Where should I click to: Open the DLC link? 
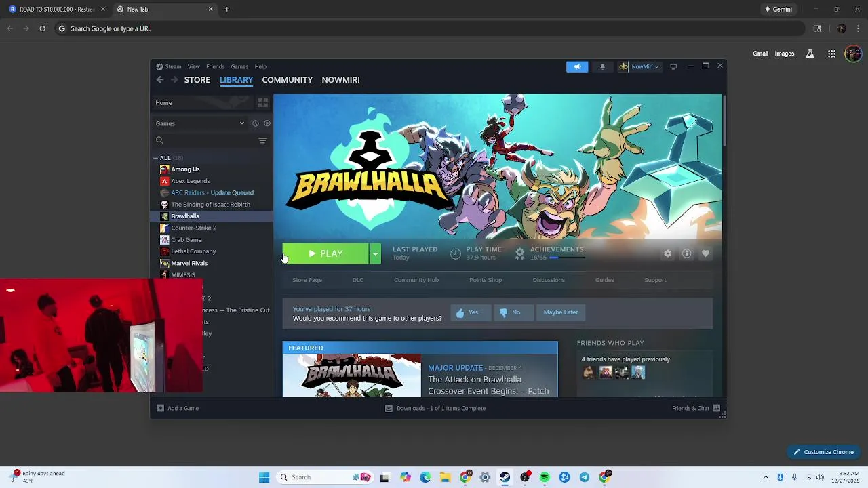(357, 280)
